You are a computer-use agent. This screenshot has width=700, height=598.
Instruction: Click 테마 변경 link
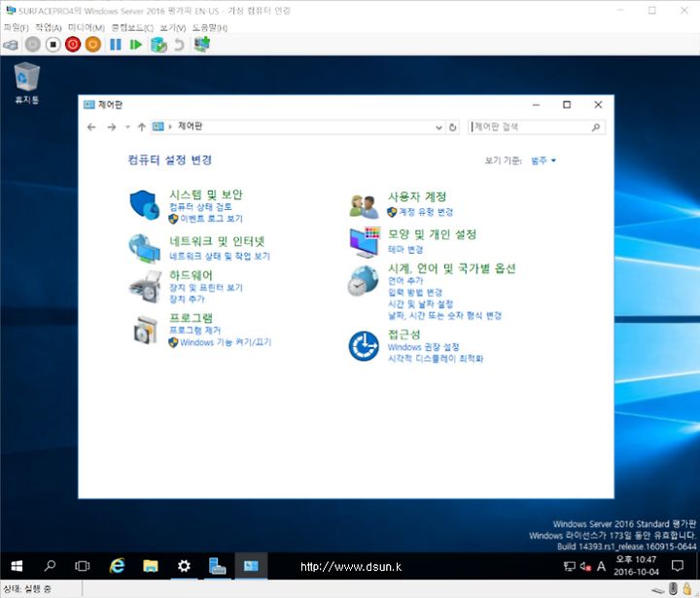(x=405, y=249)
